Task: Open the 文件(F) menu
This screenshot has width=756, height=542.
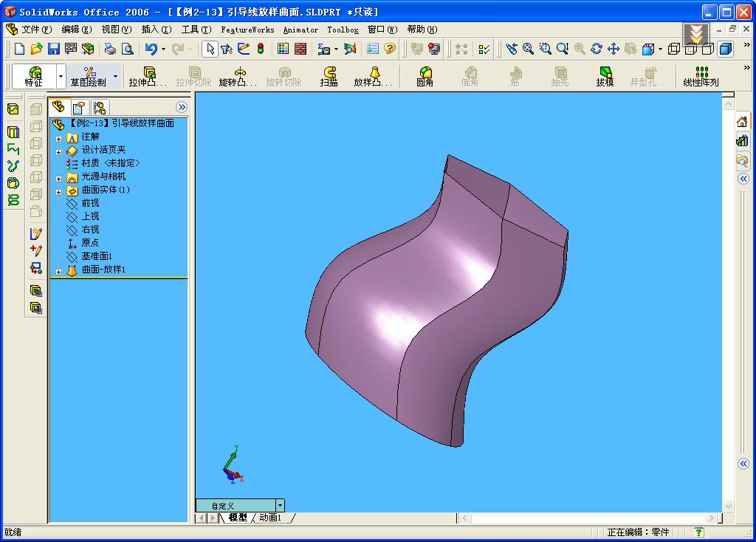Action: (36, 30)
